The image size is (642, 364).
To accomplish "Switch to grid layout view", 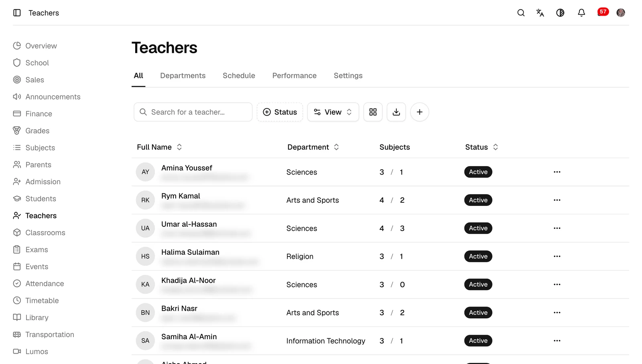I will point(373,112).
